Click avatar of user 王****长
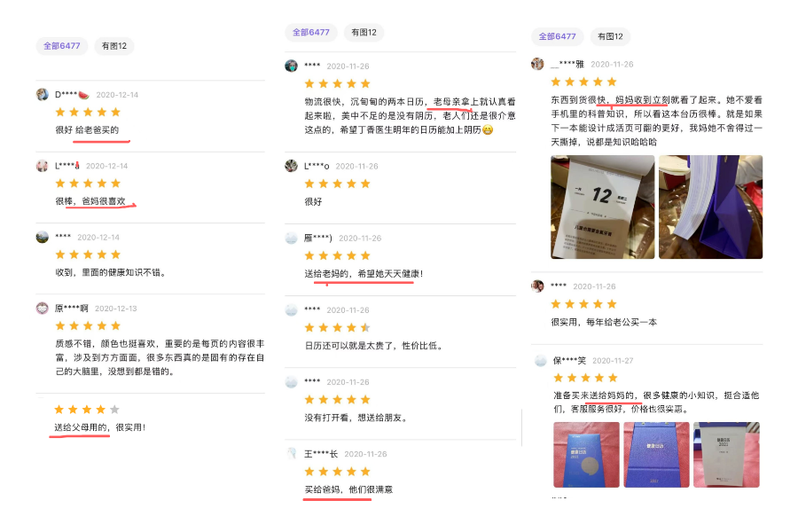This screenshot has height=532, width=798. point(291,454)
